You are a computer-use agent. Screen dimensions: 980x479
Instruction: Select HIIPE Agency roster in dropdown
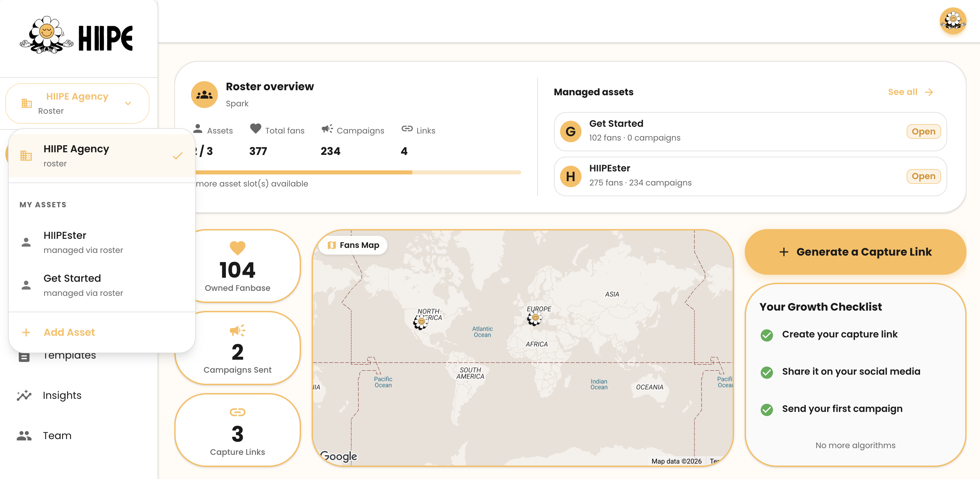pos(102,156)
